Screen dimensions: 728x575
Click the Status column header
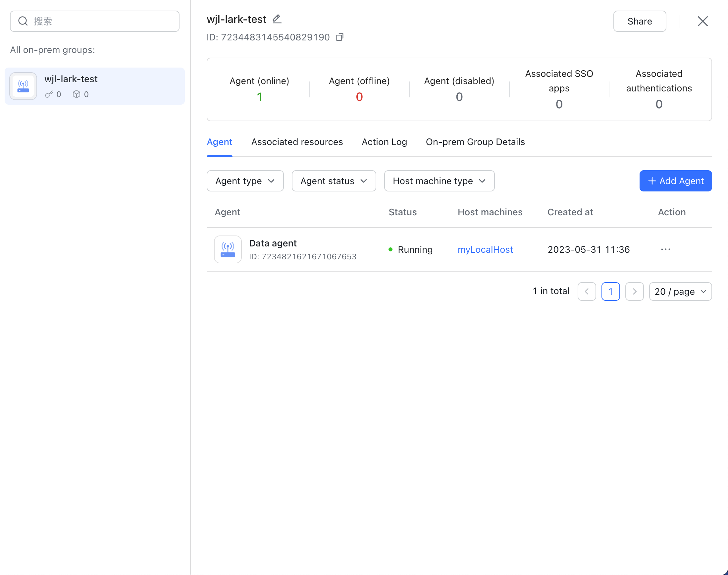click(402, 212)
